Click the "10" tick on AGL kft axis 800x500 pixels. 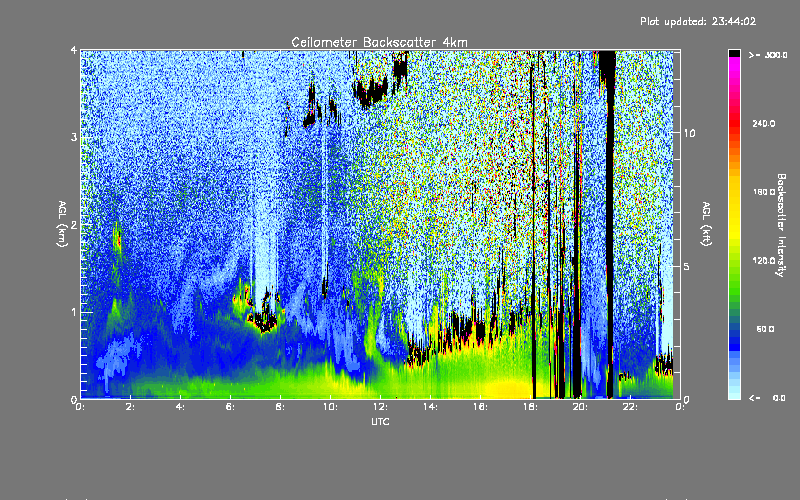pyautogui.click(x=689, y=133)
